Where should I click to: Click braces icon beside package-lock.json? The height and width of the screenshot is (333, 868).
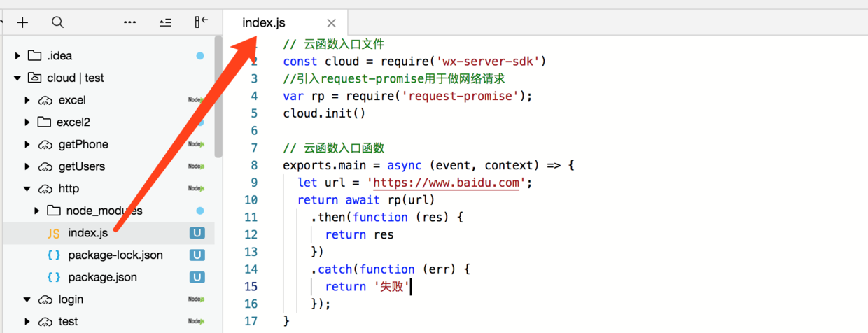click(54, 255)
